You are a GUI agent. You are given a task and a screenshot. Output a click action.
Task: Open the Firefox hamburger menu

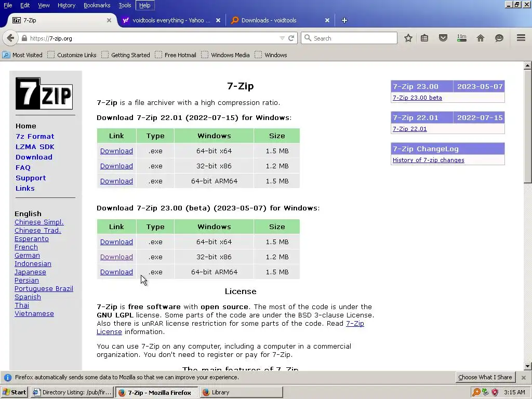[x=521, y=37]
